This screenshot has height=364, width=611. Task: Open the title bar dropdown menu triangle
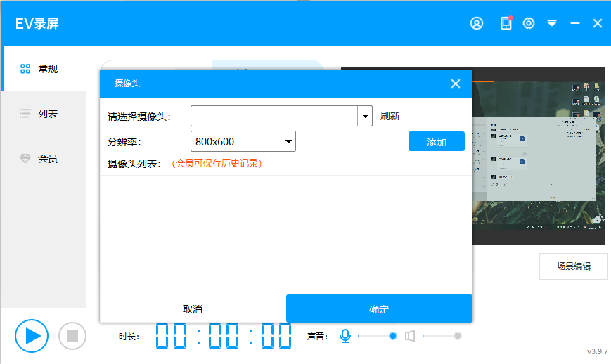552,23
